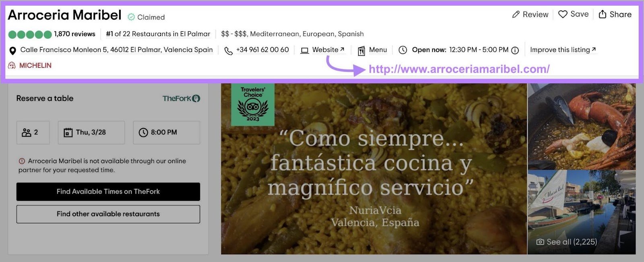Click the green Claimed verification badge
The width and height of the screenshot is (644, 262).
[131, 17]
